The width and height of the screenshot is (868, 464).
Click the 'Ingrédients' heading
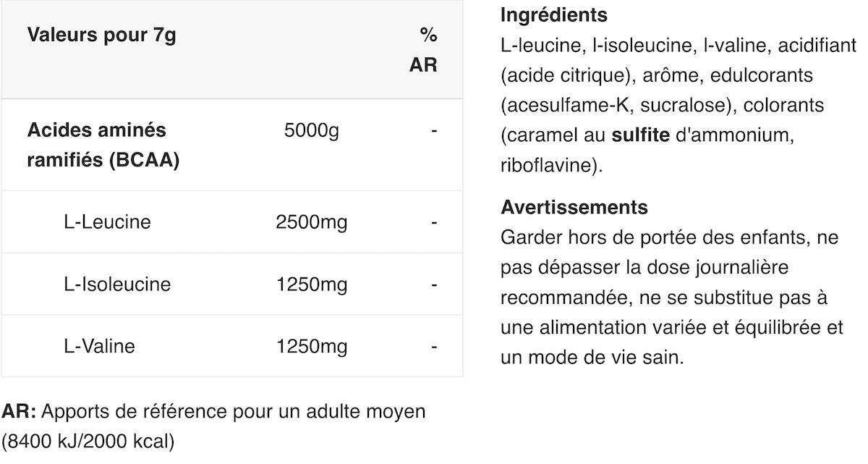pyautogui.click(x=554, y=14)
